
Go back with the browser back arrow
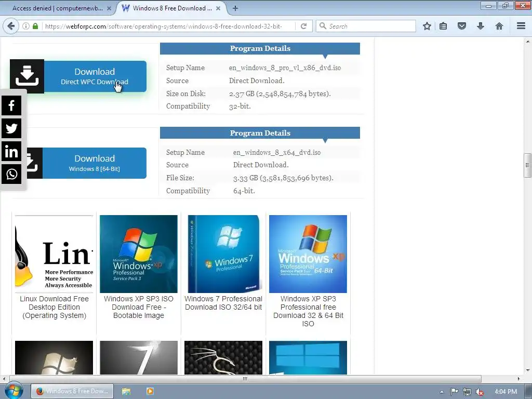(x=11, y=26)
